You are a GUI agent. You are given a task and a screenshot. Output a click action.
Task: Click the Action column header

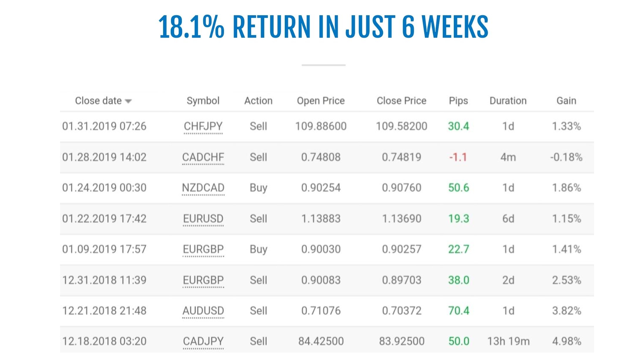click(258, 101)
